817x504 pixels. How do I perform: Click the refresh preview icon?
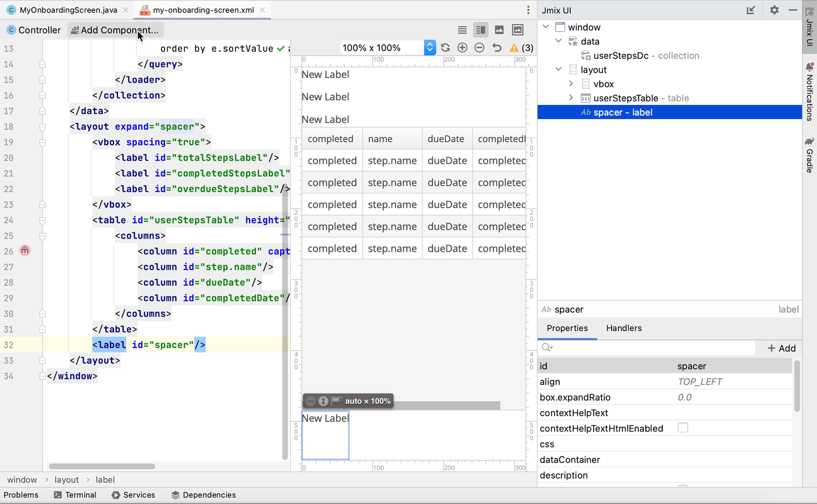pyautogui.click(x=445, y=48)
